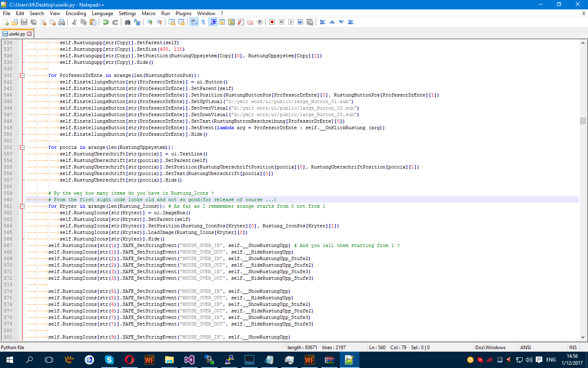This screenshot has width=588, height=368.
Task: Collapse the fold marker at line 561
Action: (x=22, y=206)
